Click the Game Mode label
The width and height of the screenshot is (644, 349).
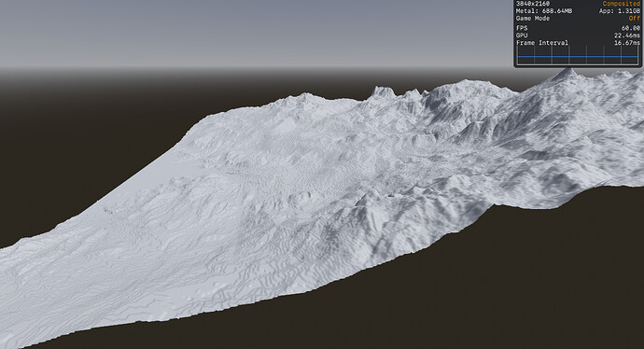click(533, 19)
